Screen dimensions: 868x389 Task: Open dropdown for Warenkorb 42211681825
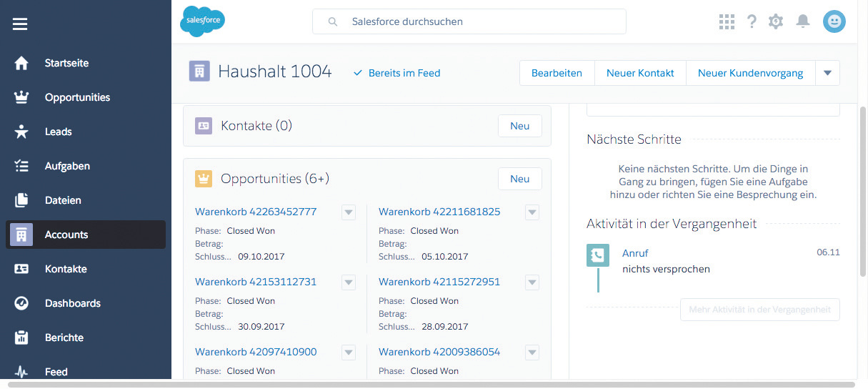532,212
